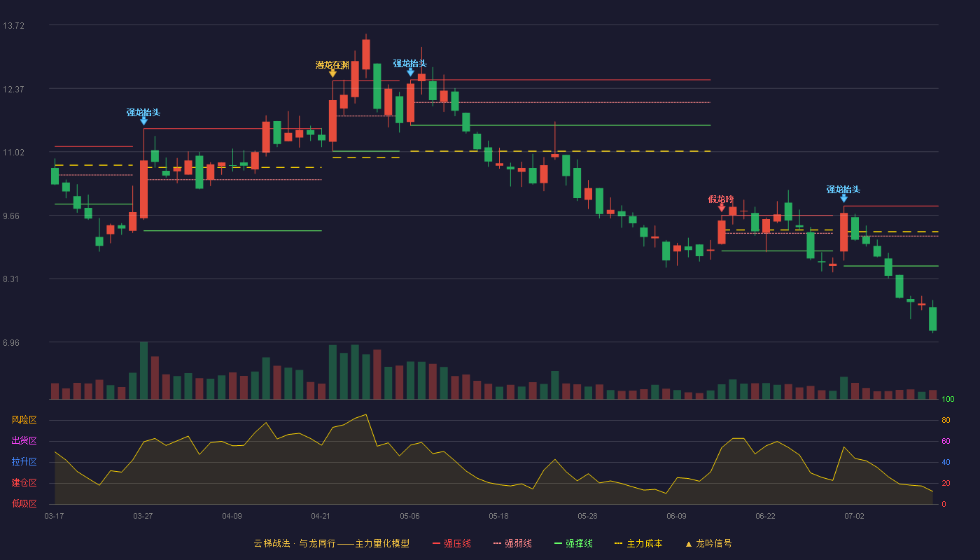Click the blue 强龙抬头 arrow near 05-06
The image size is (980, 560).
point(410,72)
